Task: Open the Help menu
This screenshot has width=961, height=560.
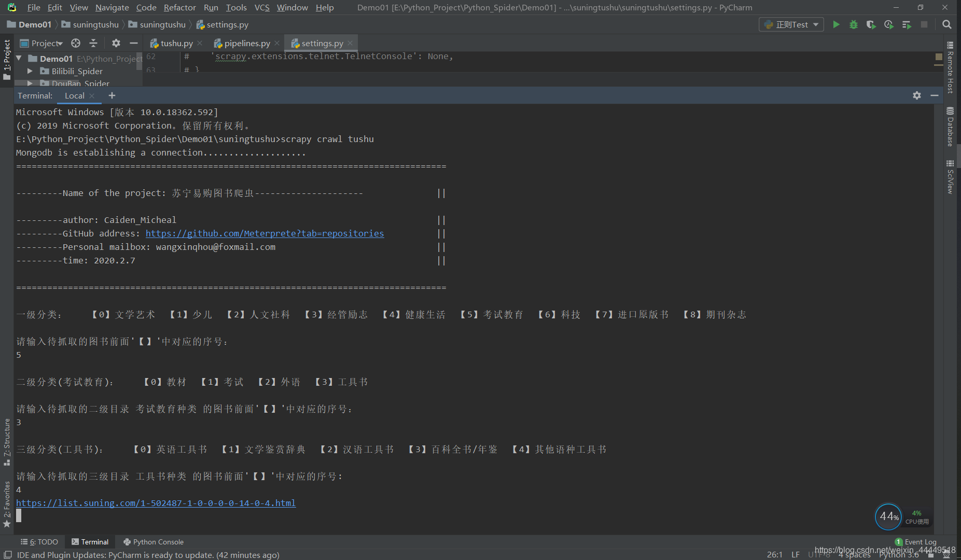Action: coord(325,7)
